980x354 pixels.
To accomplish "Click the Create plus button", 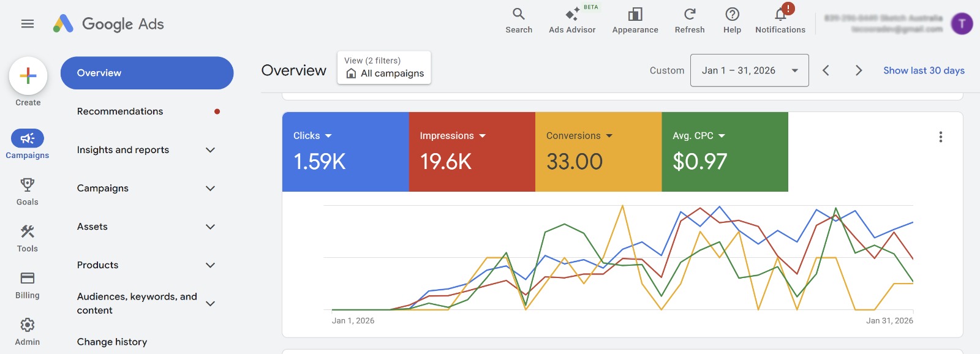I will 28,76.
